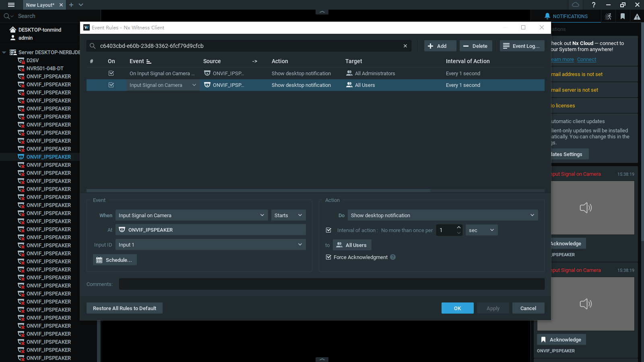
Task: Switch to the Notifications tab
Action: click(x=566, y=16)
